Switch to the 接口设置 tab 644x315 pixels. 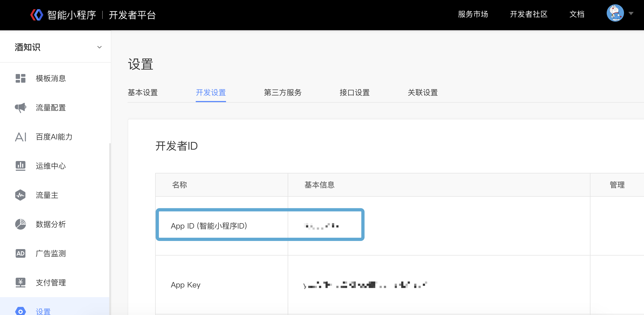pyautogui.click(x=355, y=93)
